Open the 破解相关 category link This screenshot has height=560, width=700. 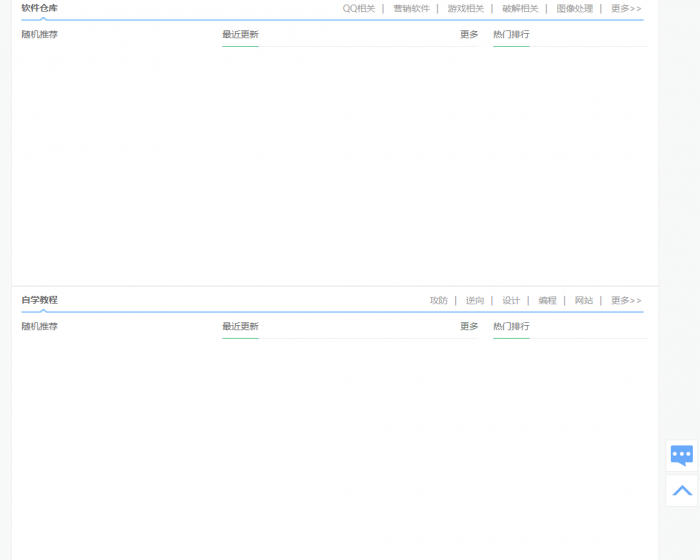pos(520,9)
